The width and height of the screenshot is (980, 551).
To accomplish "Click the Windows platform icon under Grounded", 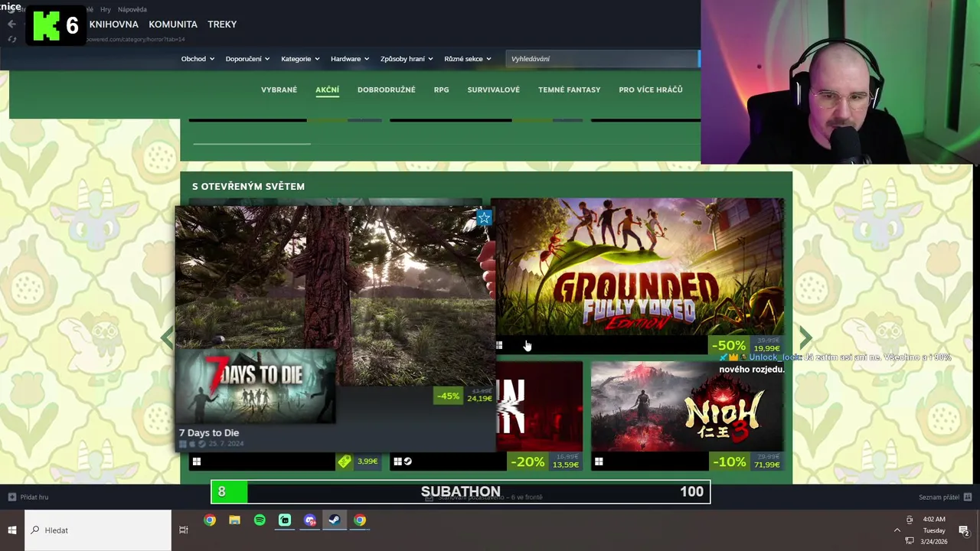I will coord(499,346).
